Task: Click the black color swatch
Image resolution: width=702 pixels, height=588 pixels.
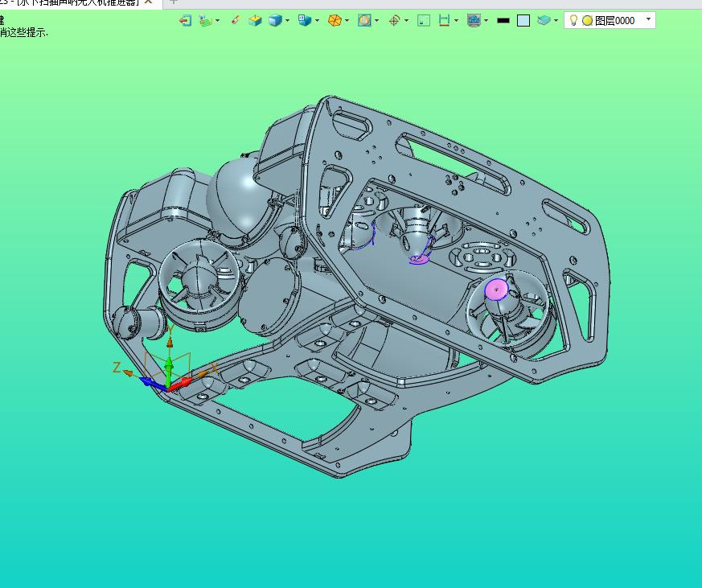Action: pyautogui.click(x=503, y=21)
